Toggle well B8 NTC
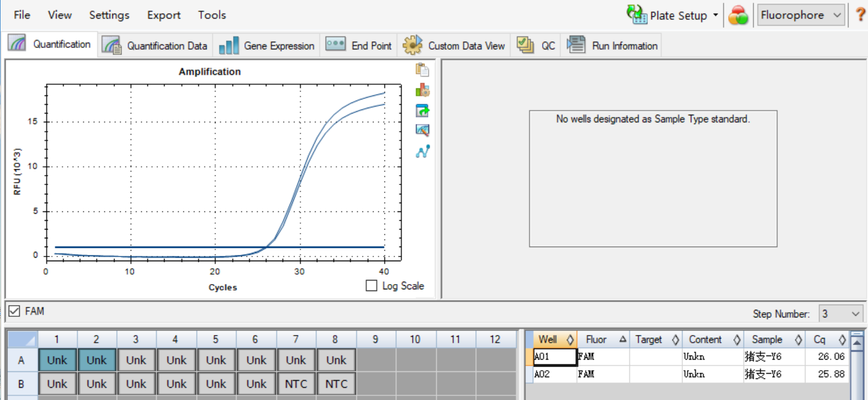This screenshot has width=868, height=400. 336,384
